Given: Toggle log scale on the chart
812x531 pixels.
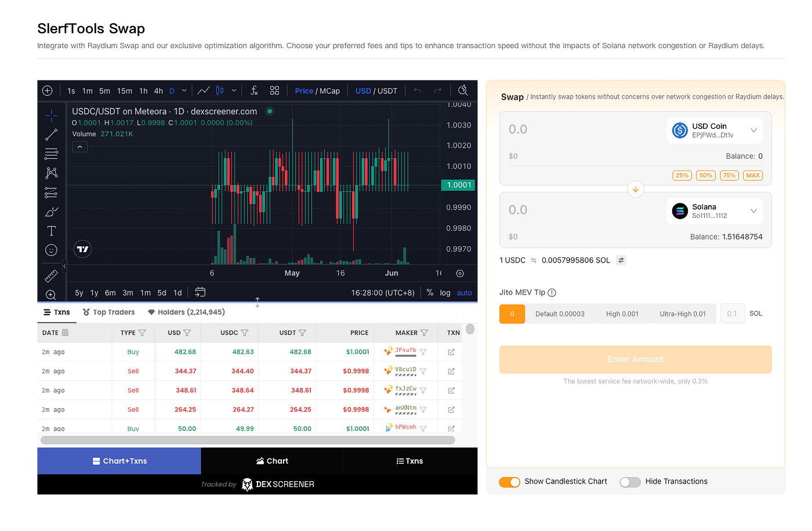Looking at the screenshot, I should point(445,293).
